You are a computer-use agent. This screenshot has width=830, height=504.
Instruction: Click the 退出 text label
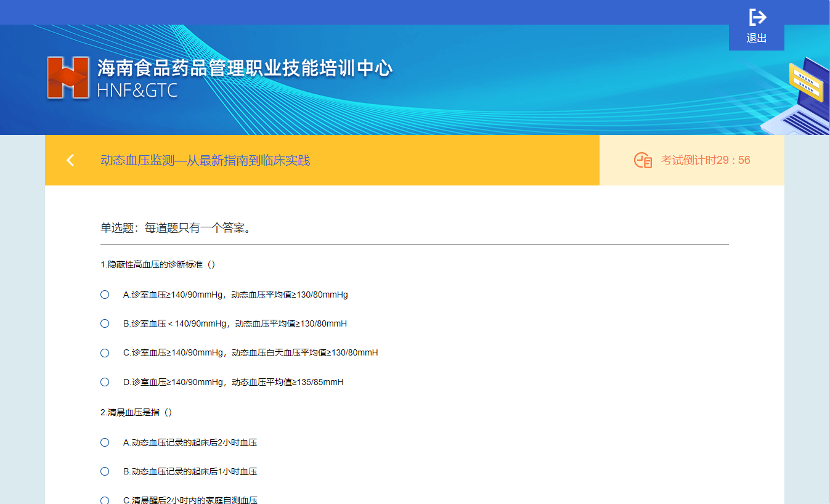[757, 38]
